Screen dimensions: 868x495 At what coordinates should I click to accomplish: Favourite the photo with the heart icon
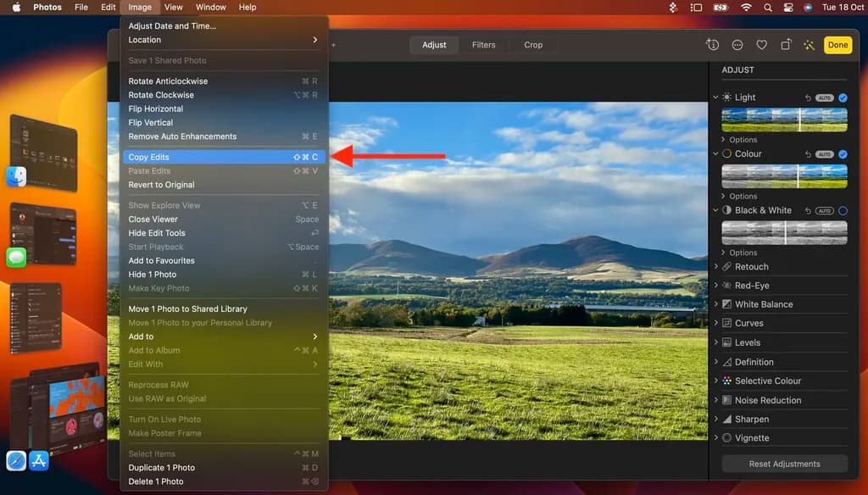click(761, 45)
